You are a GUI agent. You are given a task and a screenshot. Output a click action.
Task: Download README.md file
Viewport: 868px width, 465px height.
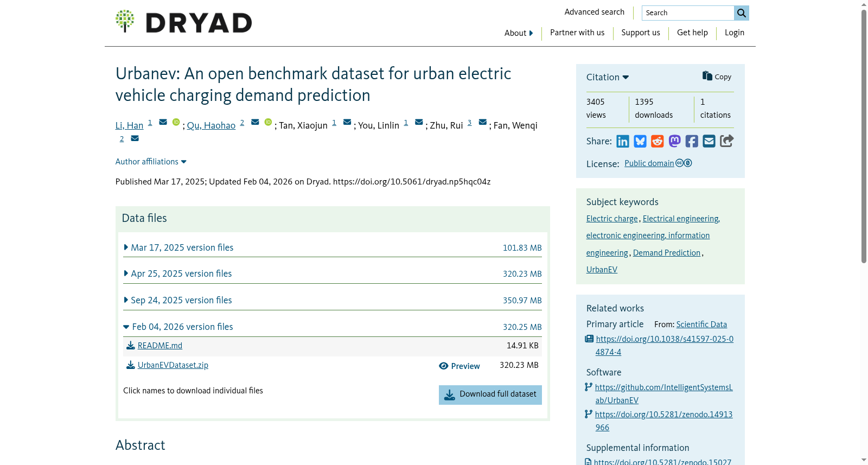pyautogui.click(x=160, y=346)
